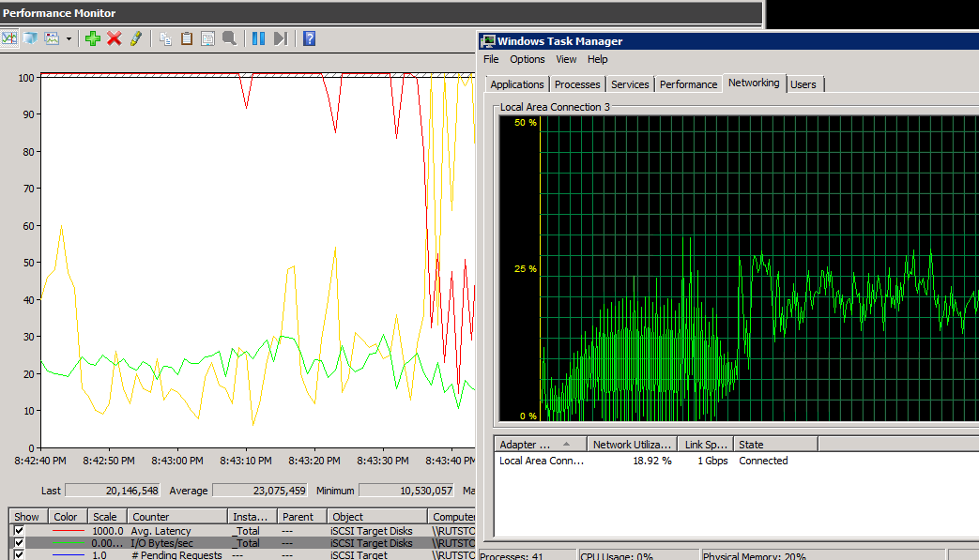Click the Task Manager title bar icon
Viewport: 979px width, 560px height.
pos(488,41)
